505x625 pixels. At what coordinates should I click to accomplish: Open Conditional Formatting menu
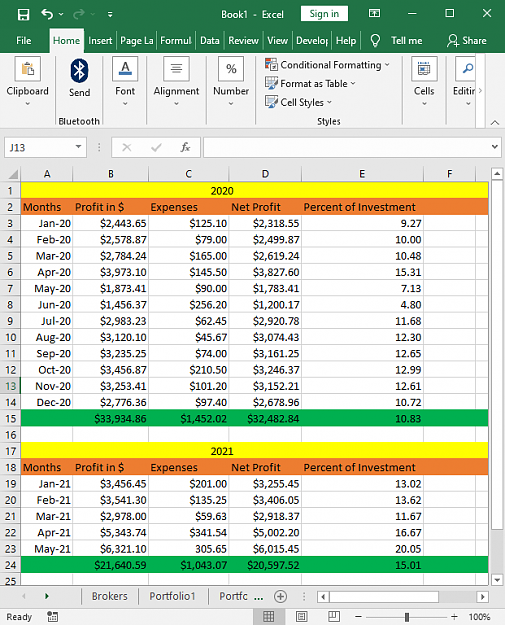pyautogui.click(x=327, y=65)
